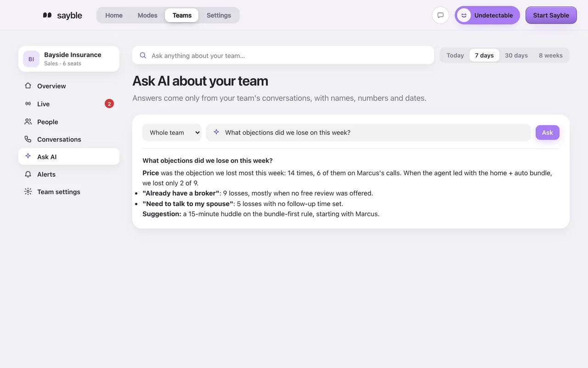Image resolution: width=588 pixels, height=368 pixels.
Task: Click the Conversations phone icon
Action: coord(28,139)
